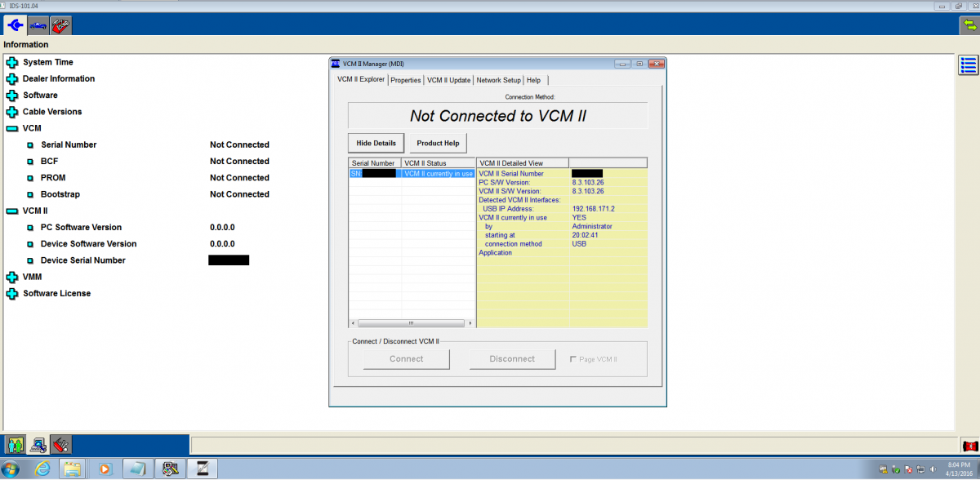
Task: Click the Disconnect button
Action: coord(512,358)
